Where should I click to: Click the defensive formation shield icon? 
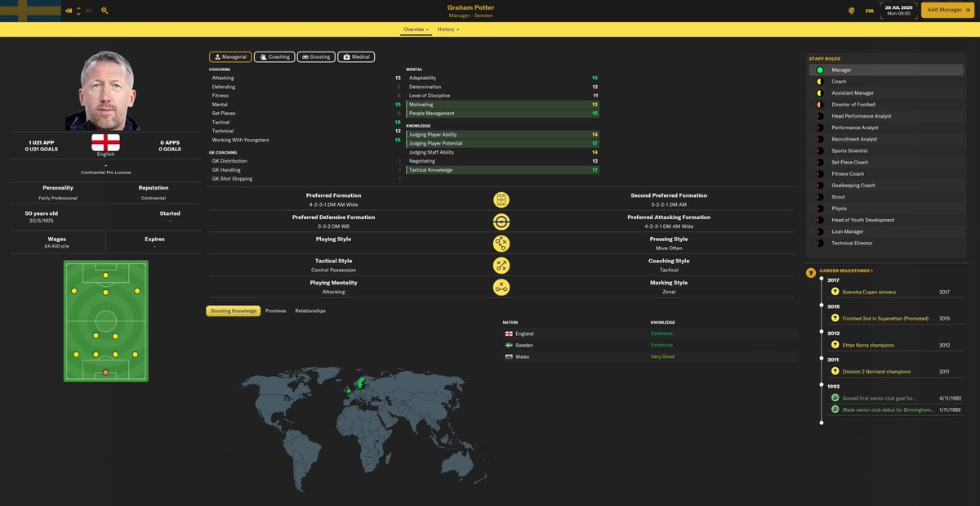coord(501,222)
